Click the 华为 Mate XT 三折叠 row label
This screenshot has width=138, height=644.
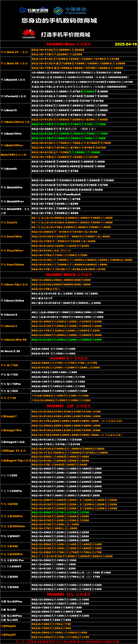tap(14, 52)
